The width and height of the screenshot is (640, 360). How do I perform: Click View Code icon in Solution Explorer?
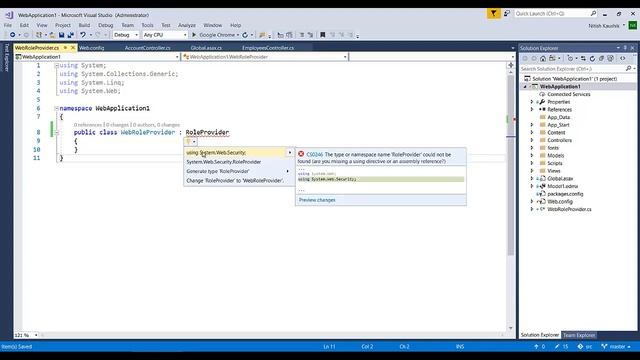tap(622, 58)
